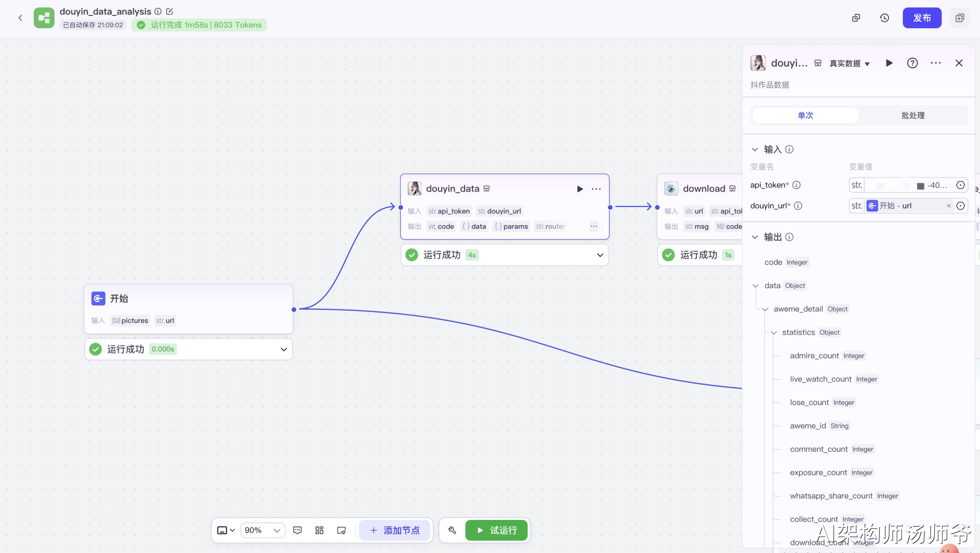Collapse the statistics Object tree item

click(x=774, y=333)
